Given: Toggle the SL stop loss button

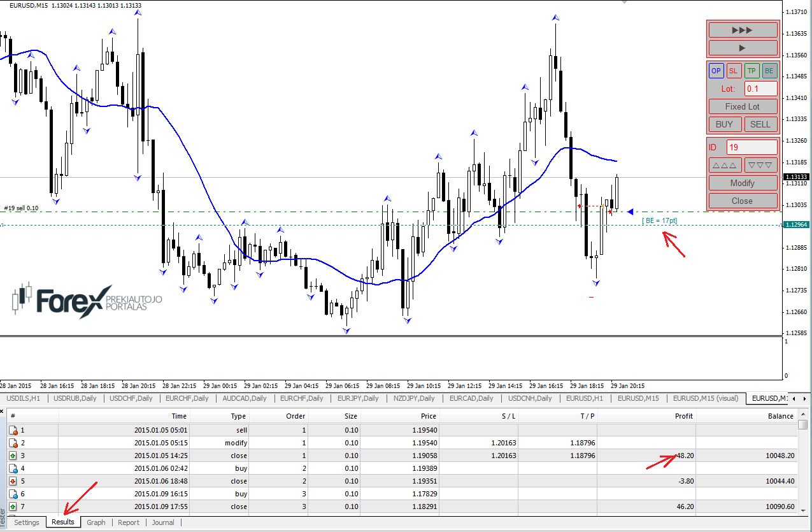Looking at the screenshot, I should click(734, 71).
